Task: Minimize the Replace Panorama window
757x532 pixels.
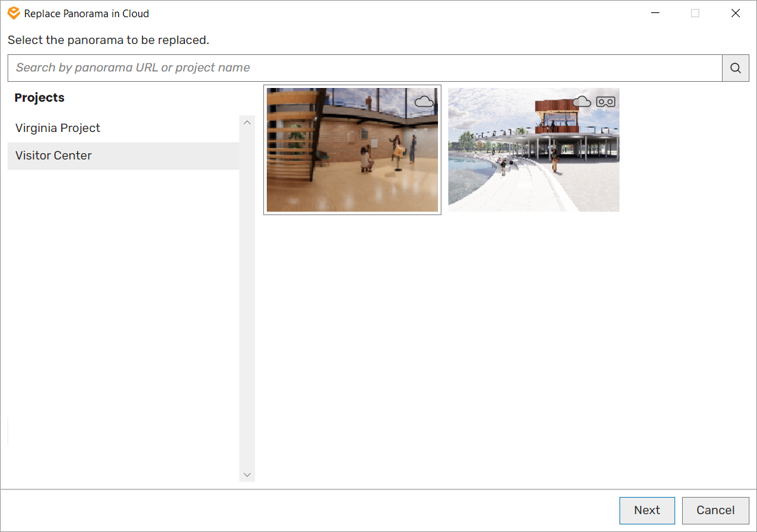Action: tap(655, 14)
